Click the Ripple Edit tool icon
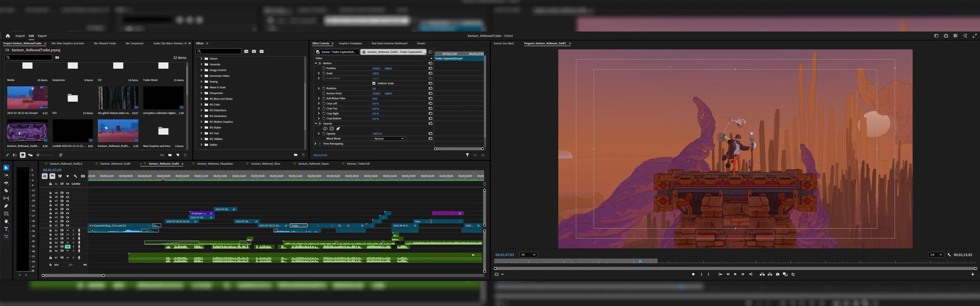 6,183
